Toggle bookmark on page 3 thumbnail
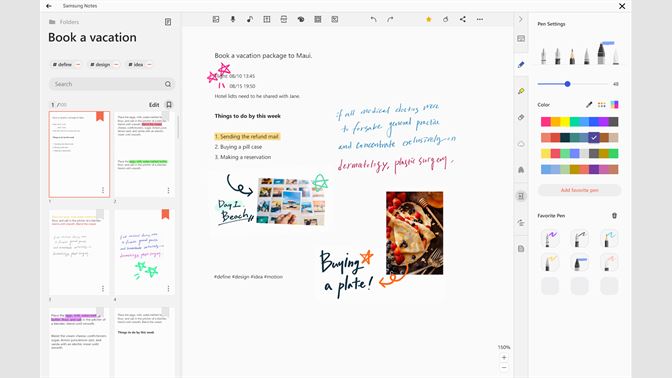Viewport: 672px width, 378px height. [x=100, y=214]
